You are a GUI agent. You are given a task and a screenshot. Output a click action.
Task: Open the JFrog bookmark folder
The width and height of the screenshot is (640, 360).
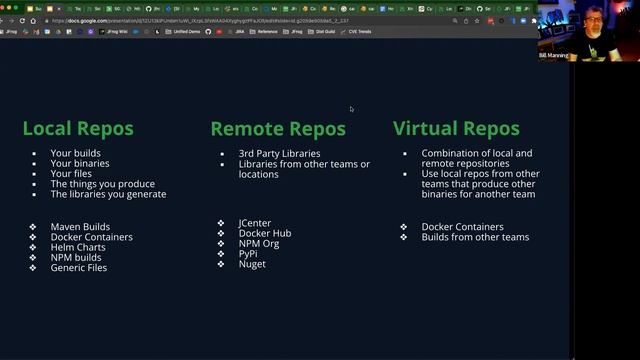tap(293, 31)
